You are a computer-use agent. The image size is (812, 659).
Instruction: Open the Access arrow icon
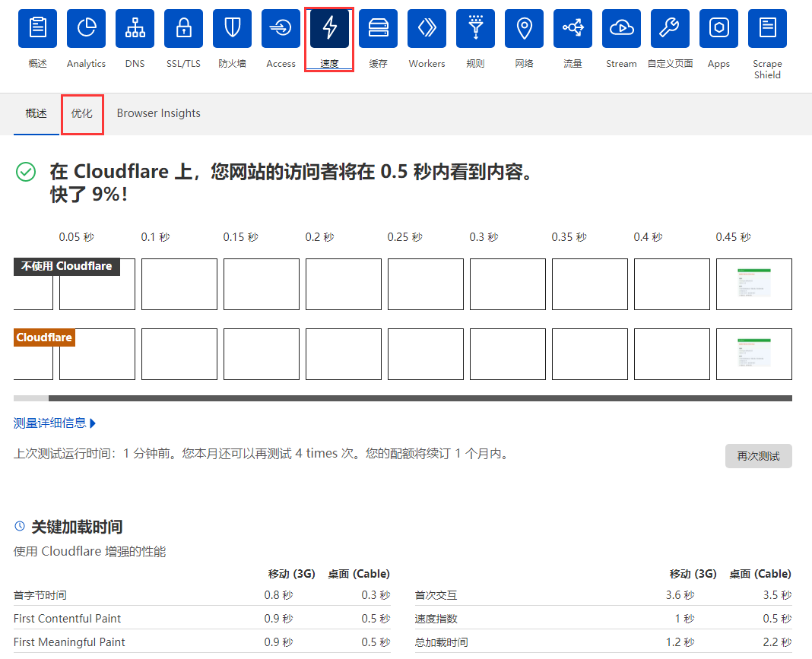281,28
